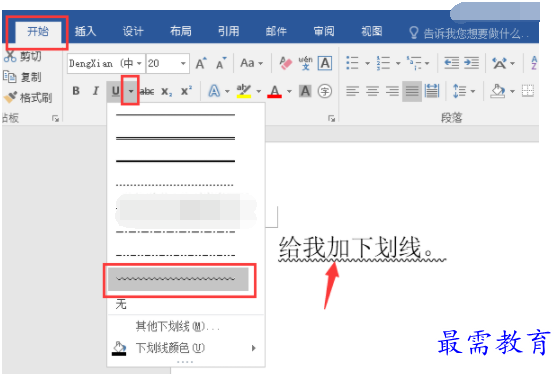Open the underline style dropdown arrow
This screenshot has width=559, height=374.
coord(131,91)
